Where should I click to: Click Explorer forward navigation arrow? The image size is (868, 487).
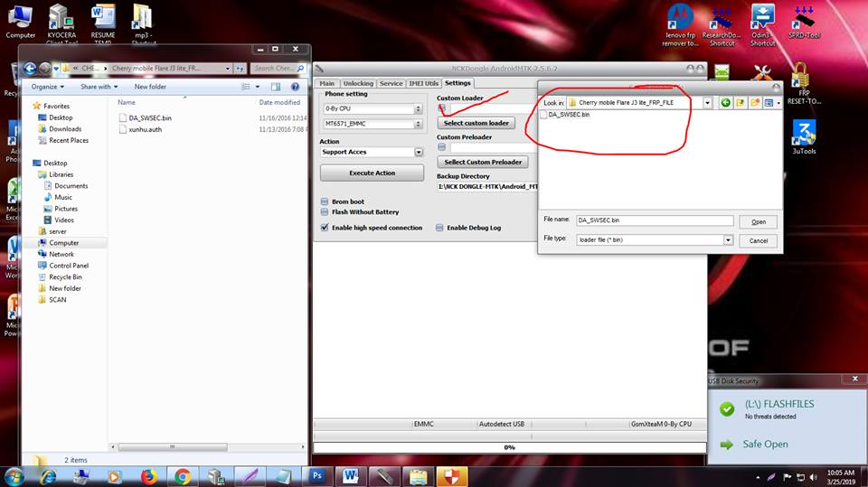(45, 69)
